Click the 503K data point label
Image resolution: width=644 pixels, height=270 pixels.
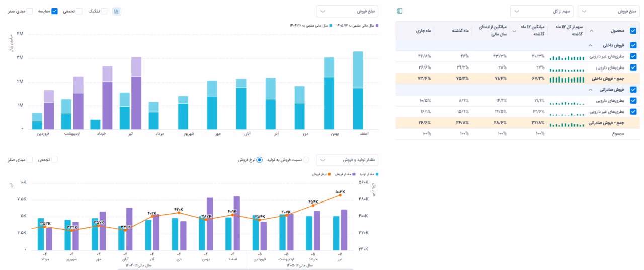340,192
